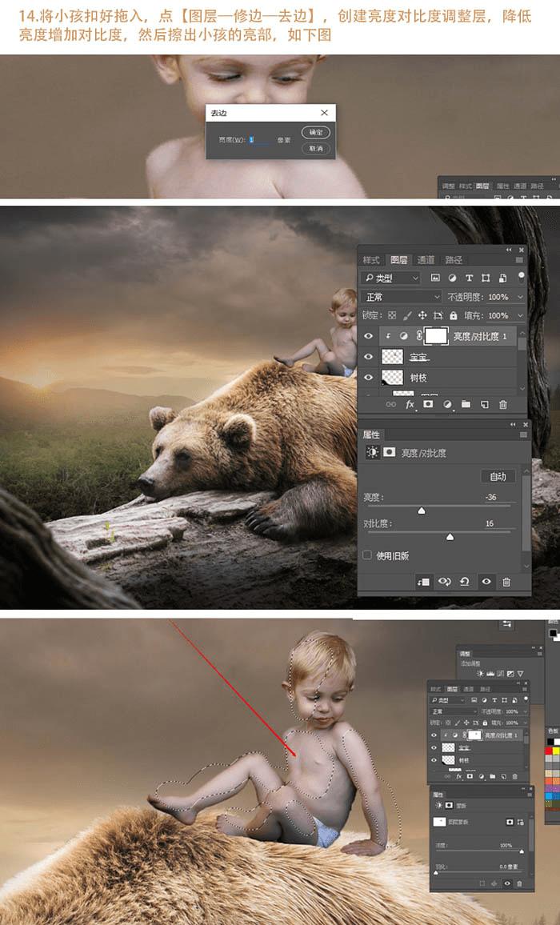Click mask icon beside 亮度/对比度 title in Properties panel
Image resolution: width=560 pixels, height=925 pixels.
(x=389, y=452)
